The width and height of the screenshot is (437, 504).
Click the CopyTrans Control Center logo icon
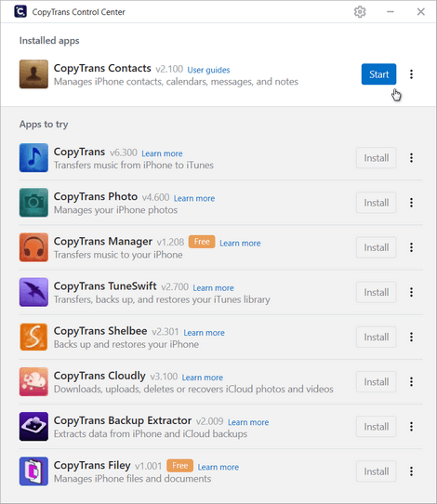pyautogui.click(x=20, y=11)
